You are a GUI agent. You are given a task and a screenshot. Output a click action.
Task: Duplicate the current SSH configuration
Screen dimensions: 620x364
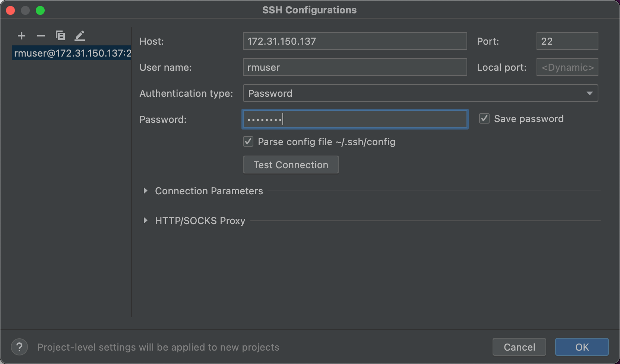point(60,36)
